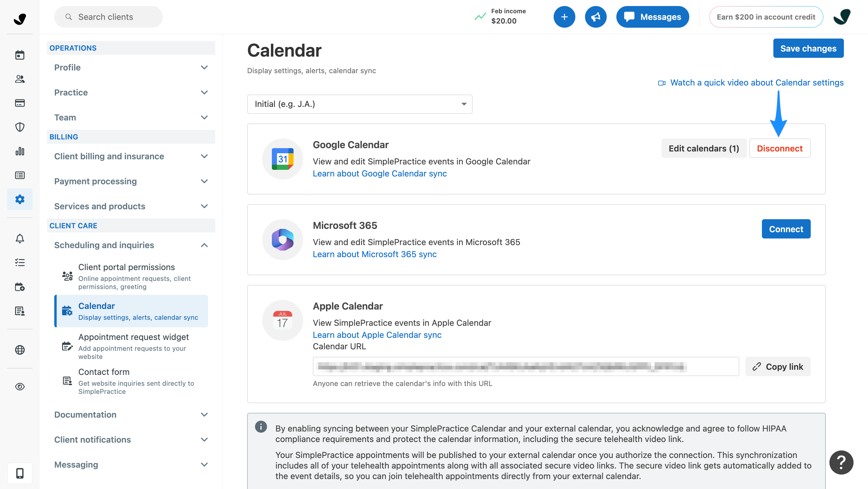Collapse Scheduling and inquiries section

coord(131,245)
